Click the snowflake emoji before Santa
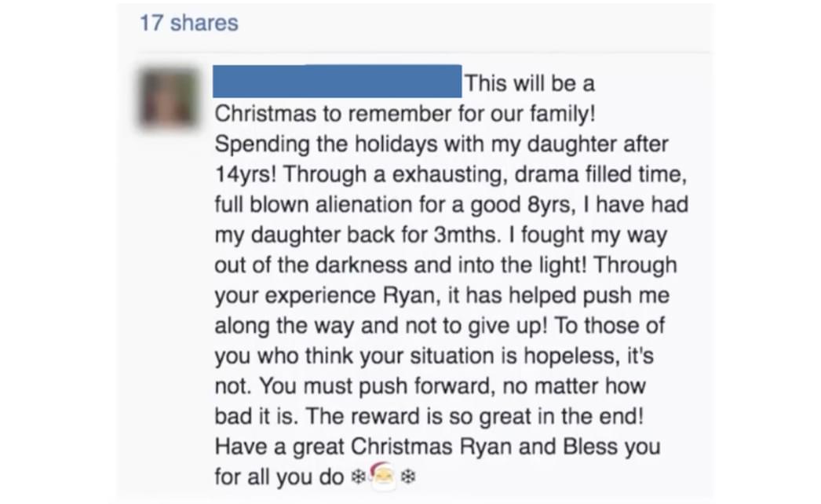Viewport: 821px width, 504px height. [358, 477]
